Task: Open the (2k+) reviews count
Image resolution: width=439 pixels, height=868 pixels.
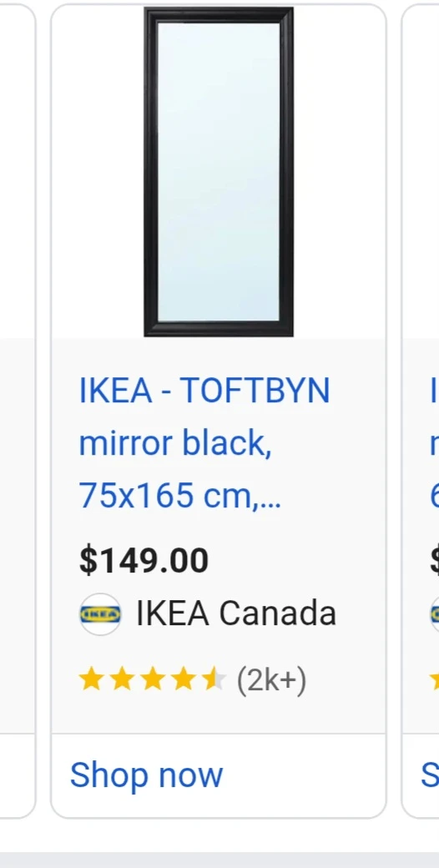Action: (x=271, y=680)
